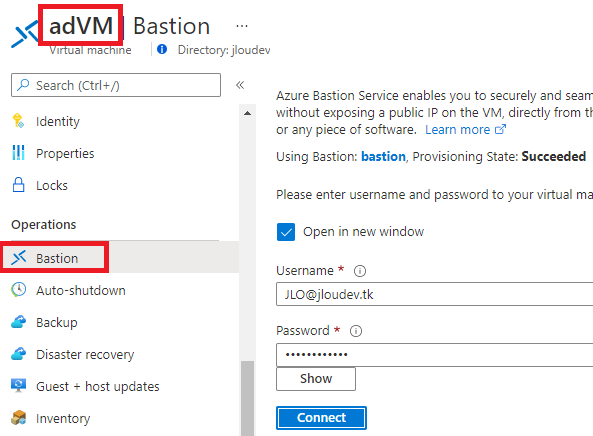This screenshot has height=436, width=593.
Task: Click the Bastion icon in sidebar
Action: 19,258
